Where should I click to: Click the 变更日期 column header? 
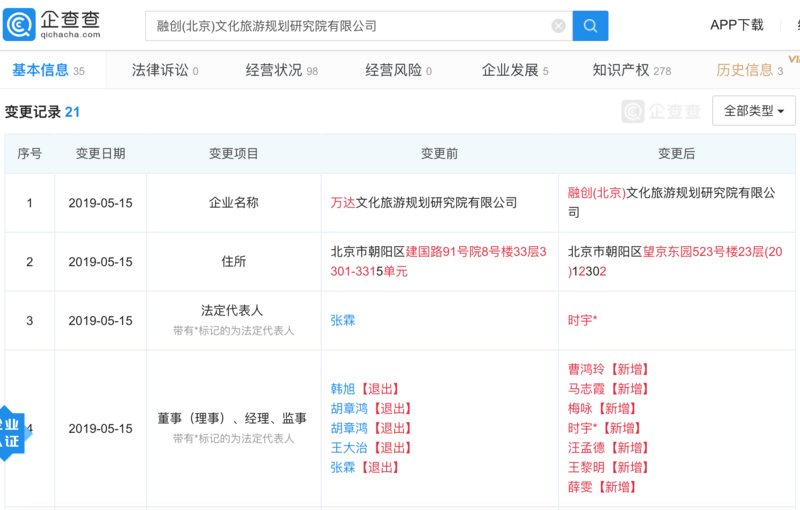[101, 154]
